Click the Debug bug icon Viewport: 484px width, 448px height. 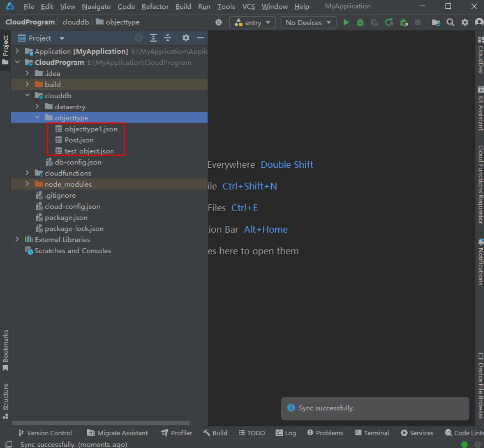(x=360, y=22)
